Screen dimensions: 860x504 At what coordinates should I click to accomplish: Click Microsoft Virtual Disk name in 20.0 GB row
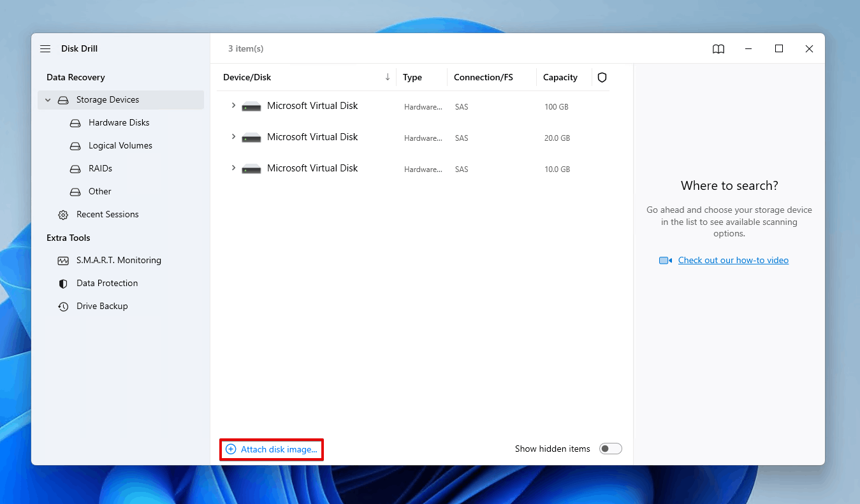(312, 137)
